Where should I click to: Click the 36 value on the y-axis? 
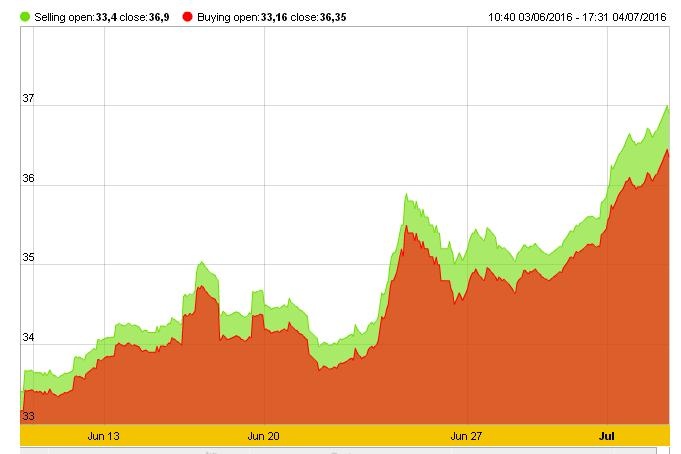pyautogui.click(x=28, y=179)
